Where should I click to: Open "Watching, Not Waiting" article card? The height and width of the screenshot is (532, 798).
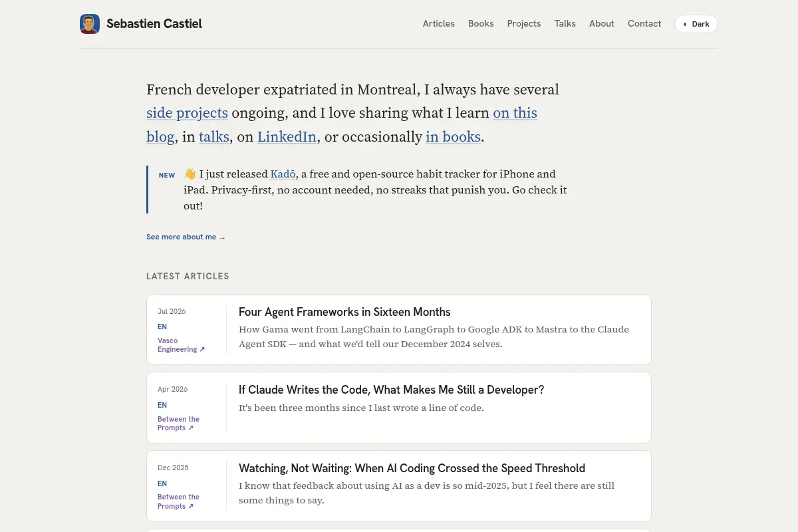(x=399, y=486)
